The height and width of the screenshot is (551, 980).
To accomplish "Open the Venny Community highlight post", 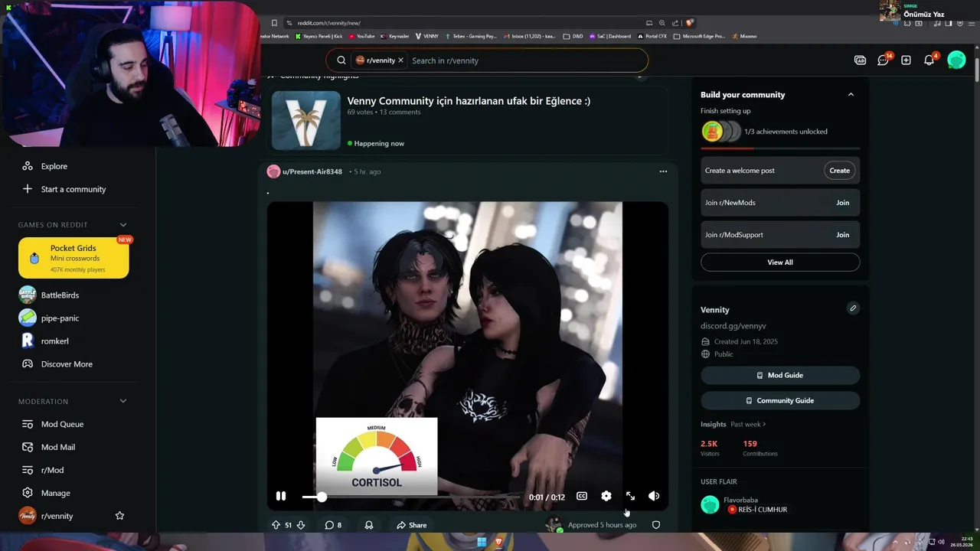I will (469, 101).
